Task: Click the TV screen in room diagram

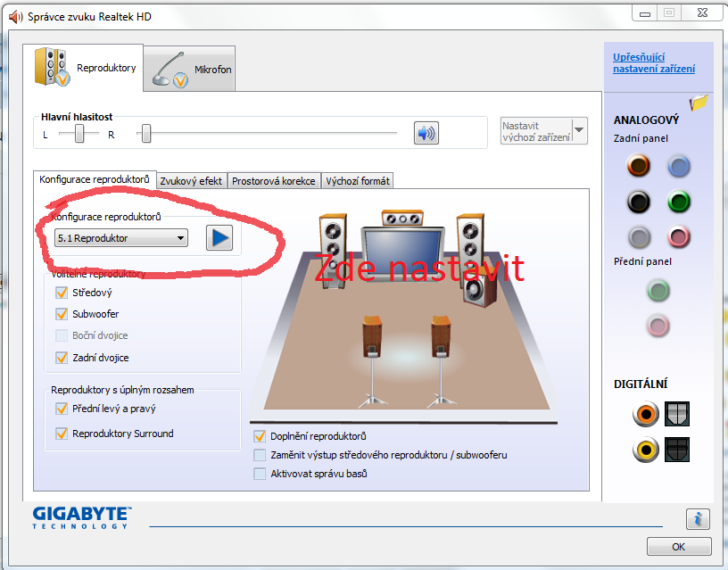Action: pos(403,253)
